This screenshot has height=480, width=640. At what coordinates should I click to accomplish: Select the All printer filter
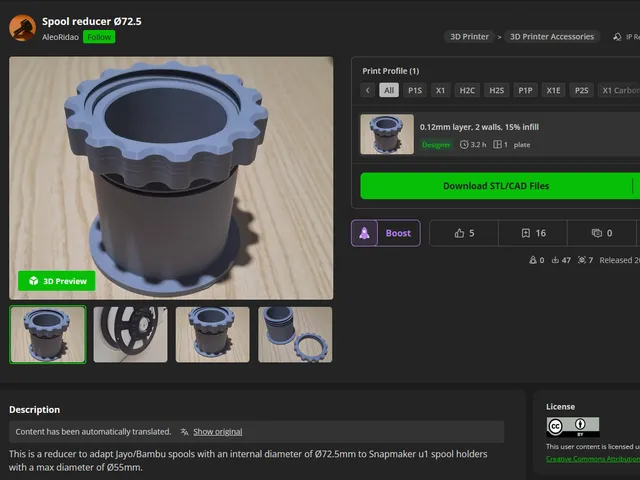pos(389,90)
